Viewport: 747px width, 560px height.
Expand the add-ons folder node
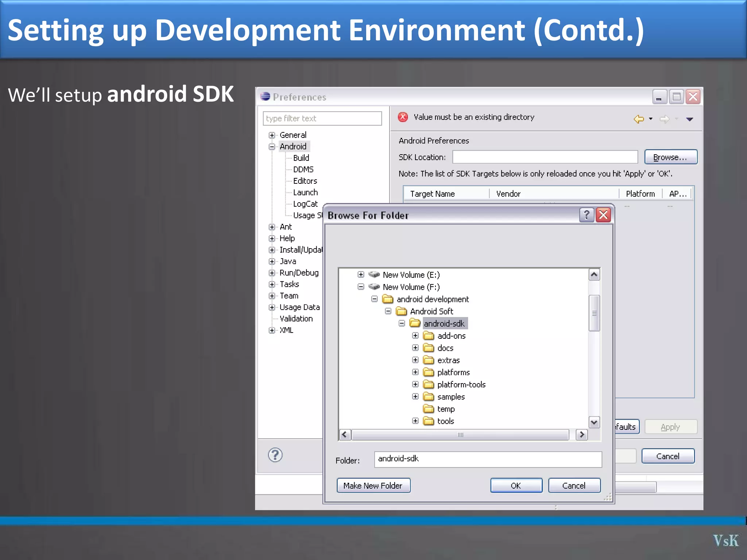(x=415, y=335)
